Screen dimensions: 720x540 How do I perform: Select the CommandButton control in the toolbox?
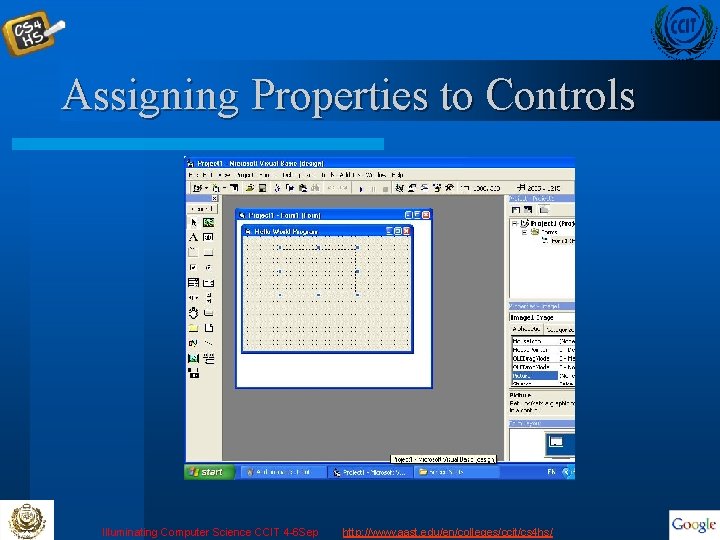pyautogui.click(x=208, y=253)
